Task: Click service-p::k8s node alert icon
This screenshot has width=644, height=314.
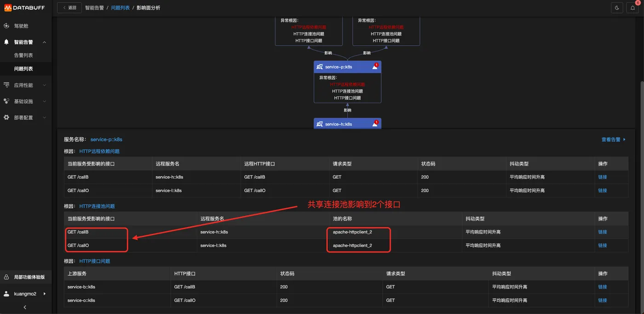Action: tap(375, 67)
